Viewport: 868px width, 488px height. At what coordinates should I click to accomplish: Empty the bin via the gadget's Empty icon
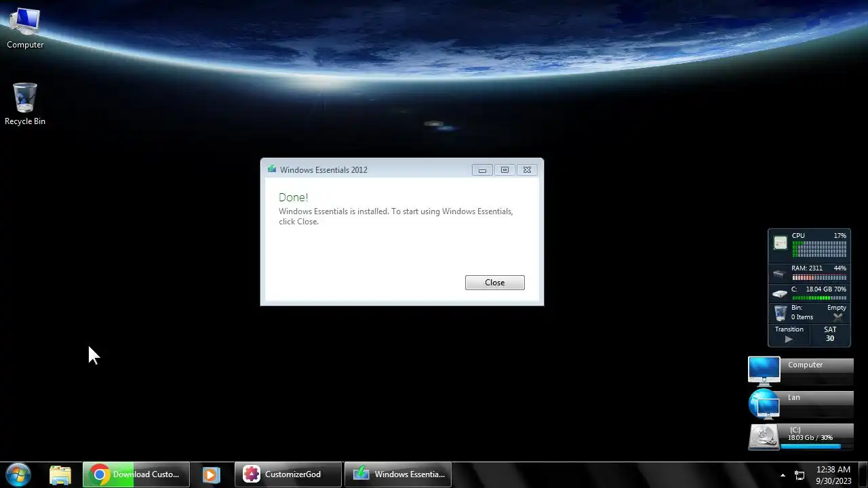838,317
